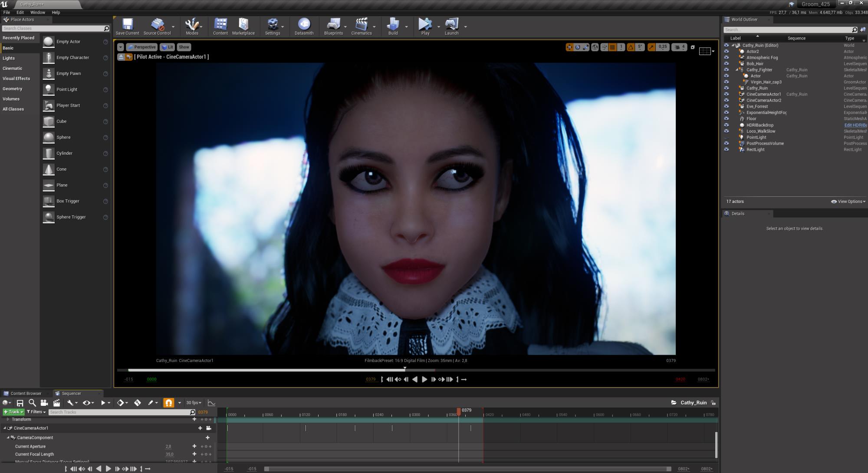Click the Edit HDRIBackdrop link

pos(855,125)
